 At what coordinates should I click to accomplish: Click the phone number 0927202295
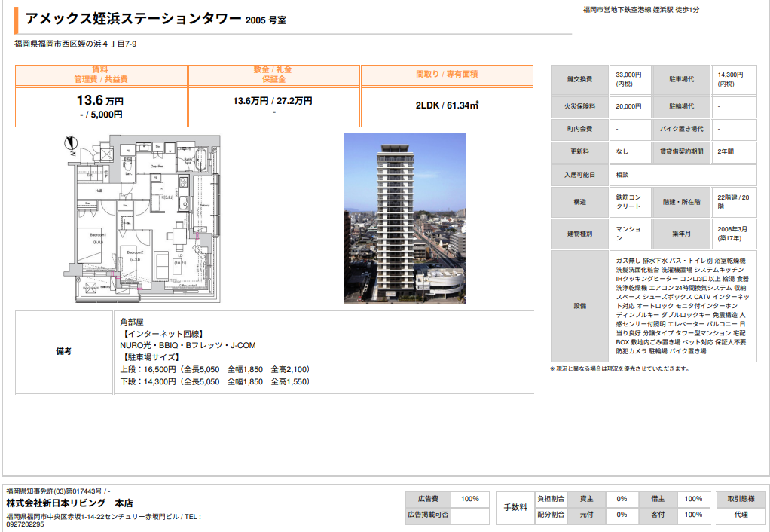pos(25,524)
